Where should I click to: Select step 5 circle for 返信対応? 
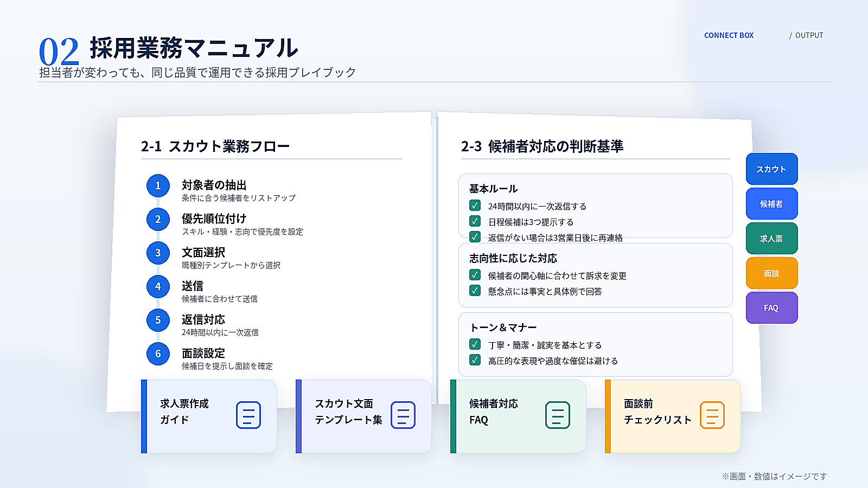(x=158, y=320)
